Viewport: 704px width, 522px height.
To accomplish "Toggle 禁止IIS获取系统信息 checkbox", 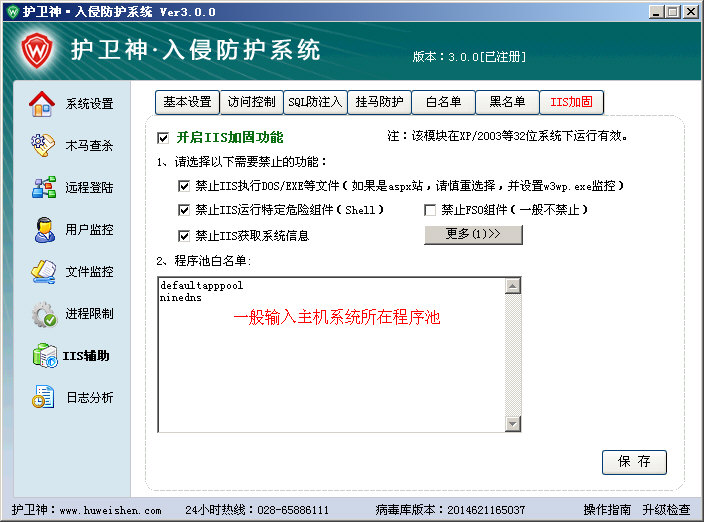I will pos(184,236).
